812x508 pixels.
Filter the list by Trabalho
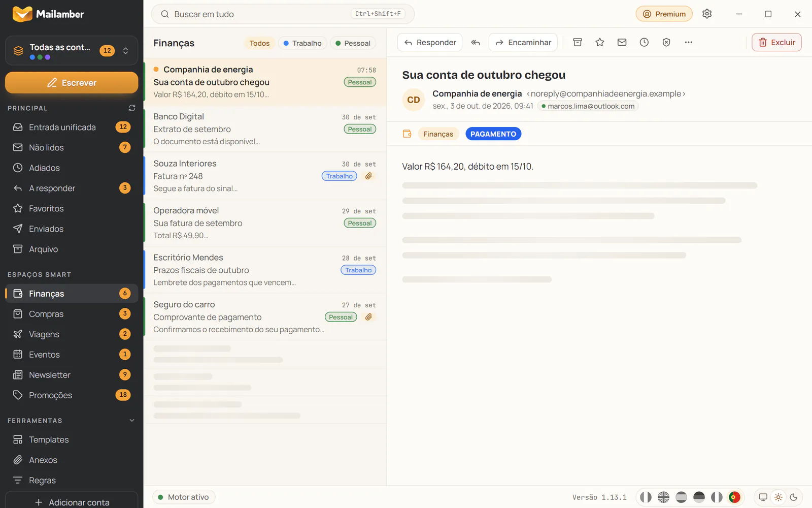click(x=302, y=43)
